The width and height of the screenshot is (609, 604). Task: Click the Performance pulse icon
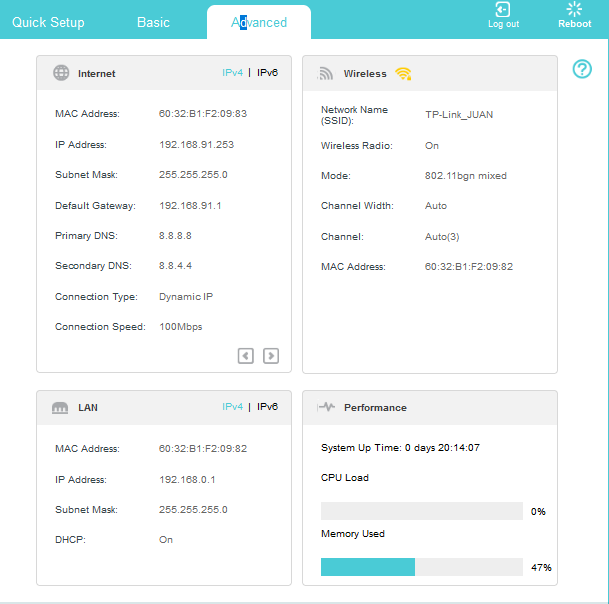[x=326, y=408]
